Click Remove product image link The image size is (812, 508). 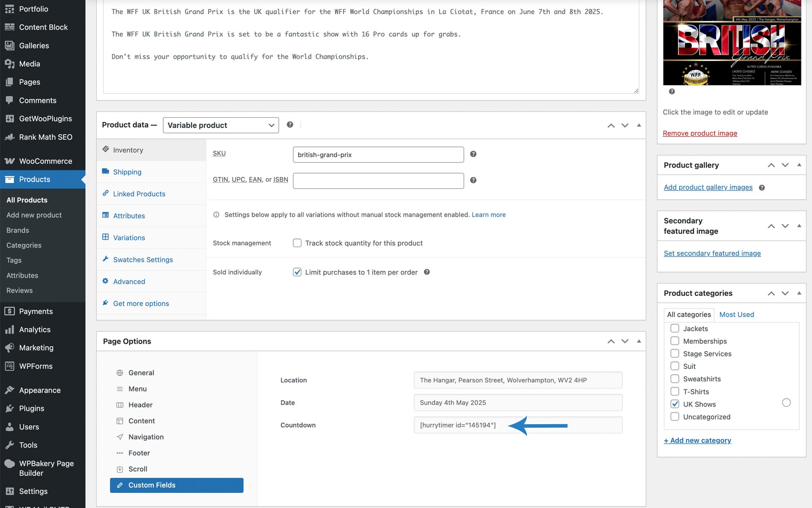700,133
